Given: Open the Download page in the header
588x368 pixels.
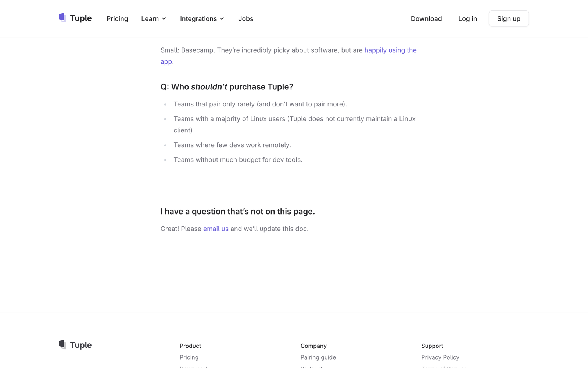Looking at the screenshot, I should [x=426, y=18].
